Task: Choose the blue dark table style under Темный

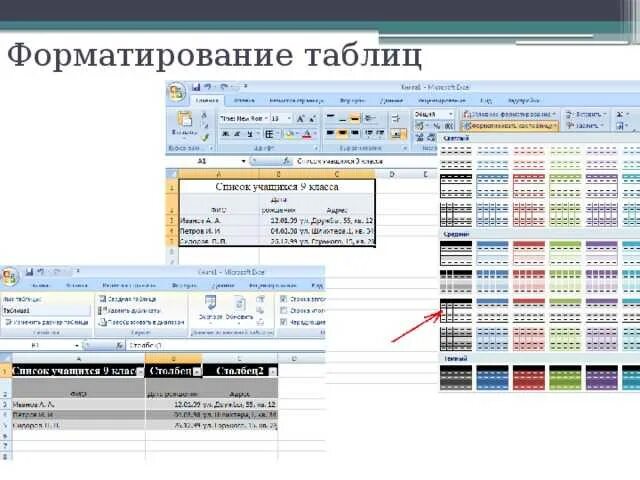Action: [x=492, y=378]
